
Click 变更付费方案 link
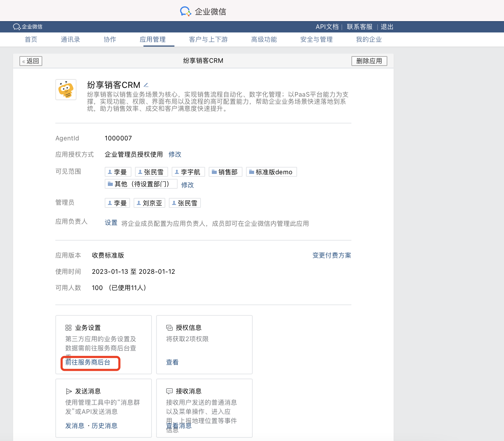[332, 255]
